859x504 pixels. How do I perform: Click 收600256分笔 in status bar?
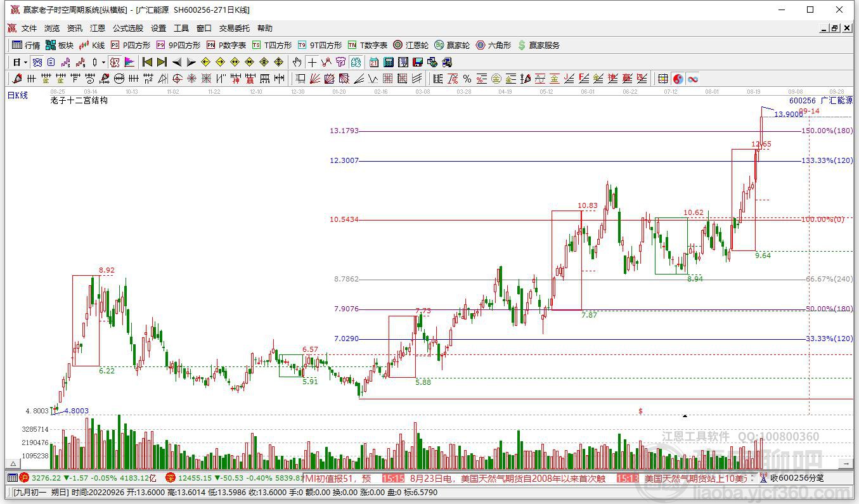point(798,477)
